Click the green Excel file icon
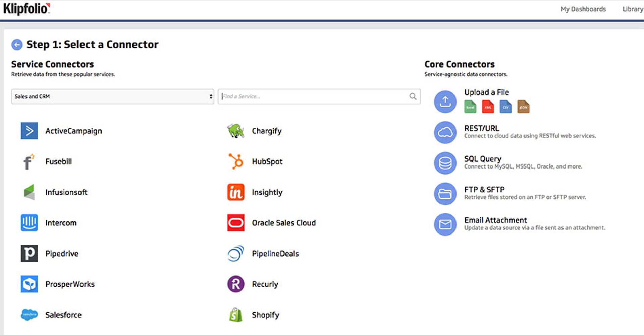The height and width of the screenshot is (335, 644). coord(470,107)
